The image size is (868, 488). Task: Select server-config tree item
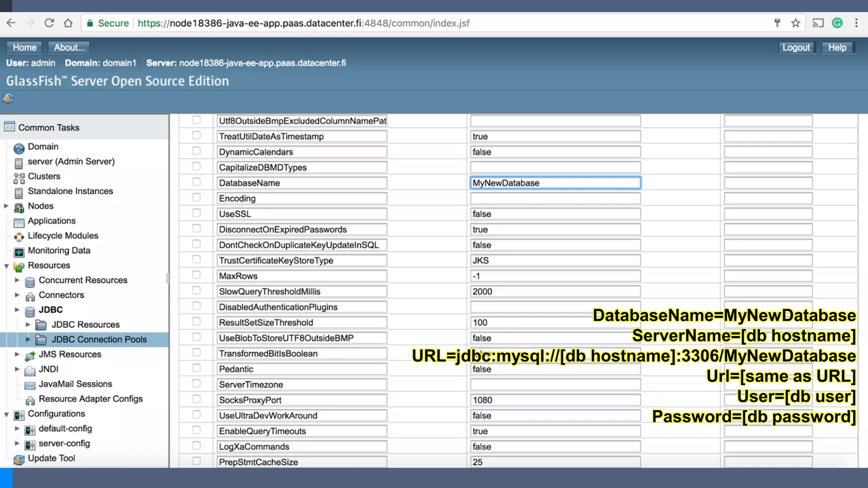coord(64,443)
